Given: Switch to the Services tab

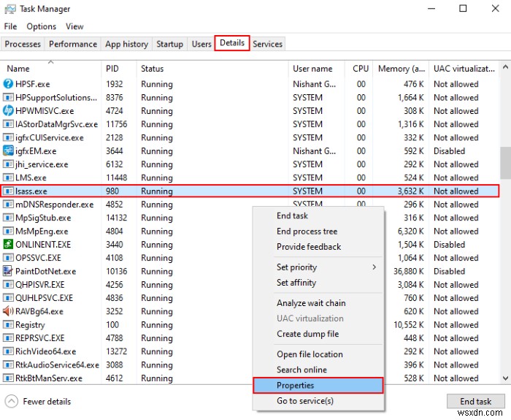Looking at the screenshot, I should pos(268,44).
